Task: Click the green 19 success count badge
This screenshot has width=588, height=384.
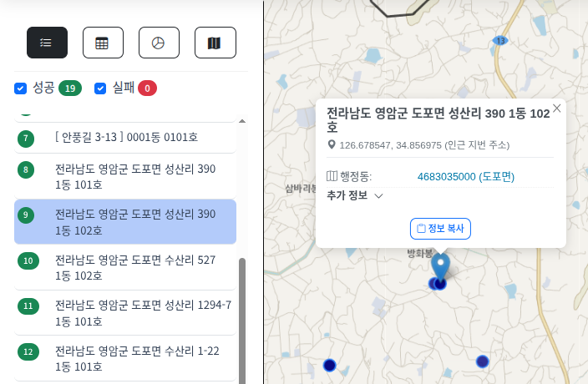Action: 69,88
